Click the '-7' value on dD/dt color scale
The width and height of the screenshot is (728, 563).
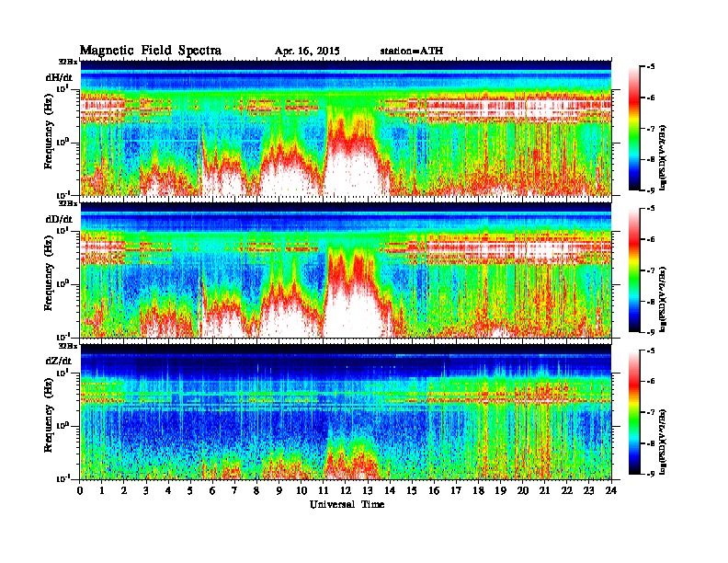651,270
